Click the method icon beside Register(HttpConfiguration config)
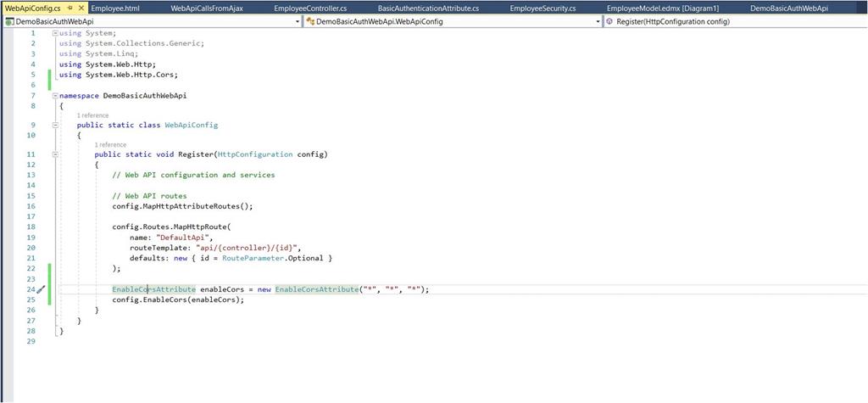Screen dimensions: 868x403 (609, 21)
